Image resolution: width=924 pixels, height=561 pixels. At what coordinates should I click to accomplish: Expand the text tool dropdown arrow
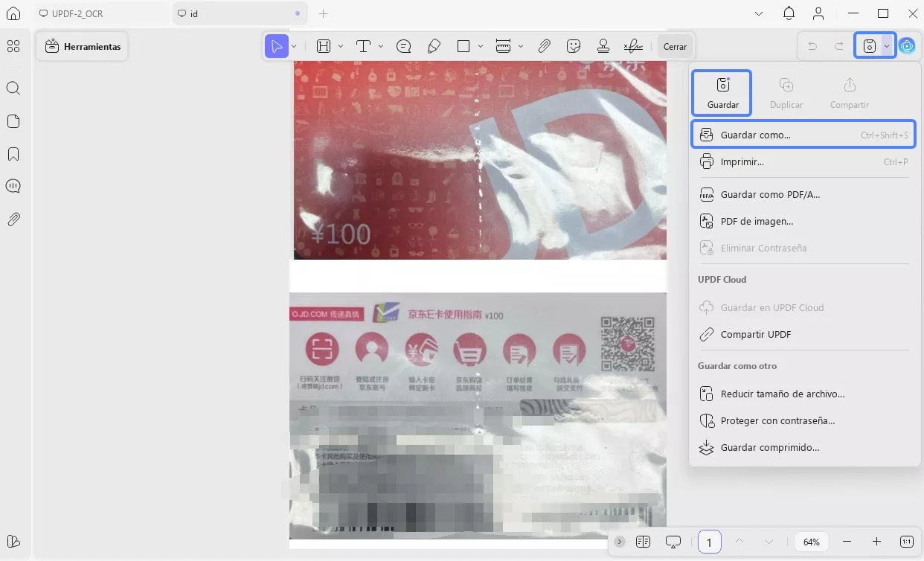[x=381, y=46]
